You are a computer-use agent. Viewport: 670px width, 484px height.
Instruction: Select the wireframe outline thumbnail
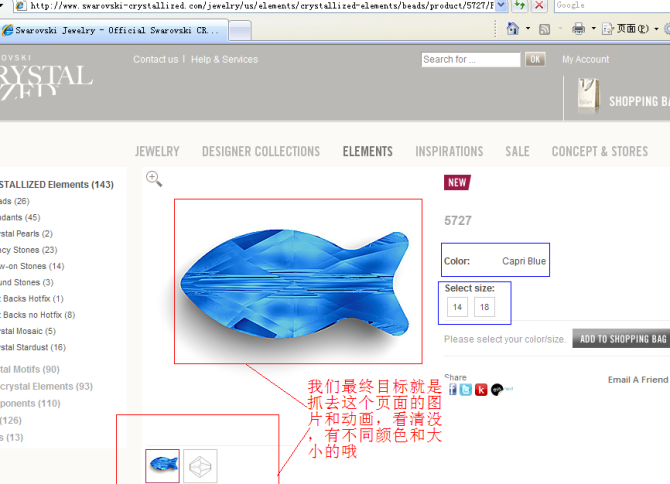point(200,466)
